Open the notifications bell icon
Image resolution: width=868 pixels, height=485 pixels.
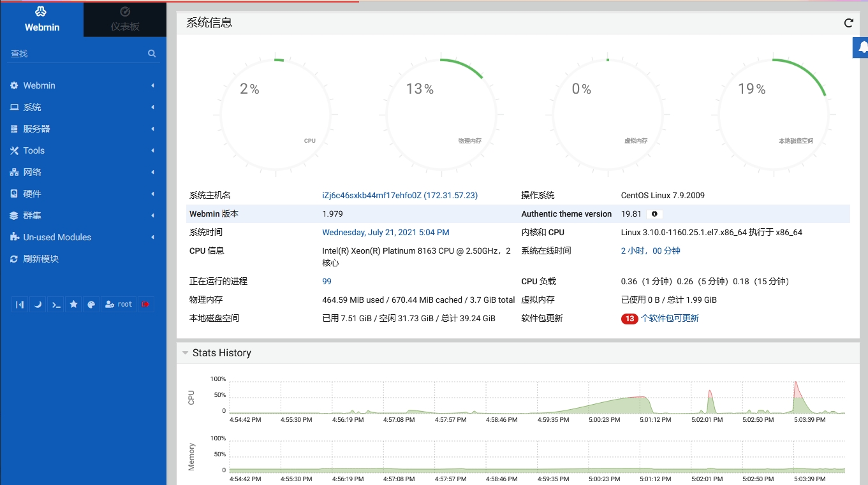point(862,47)
